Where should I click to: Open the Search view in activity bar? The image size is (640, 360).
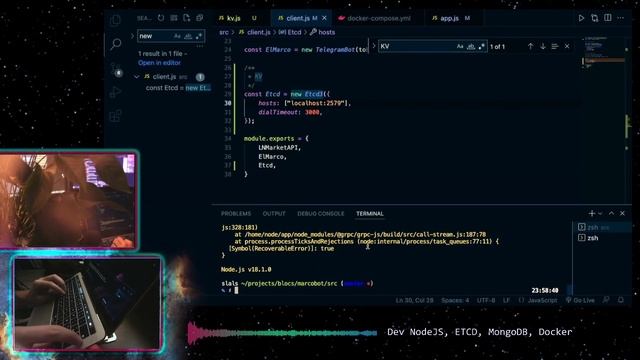point(116,44)
